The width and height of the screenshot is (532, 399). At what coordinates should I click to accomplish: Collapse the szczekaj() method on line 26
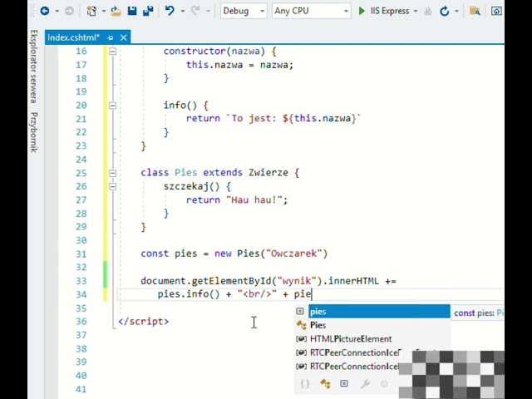pos(113,186)
